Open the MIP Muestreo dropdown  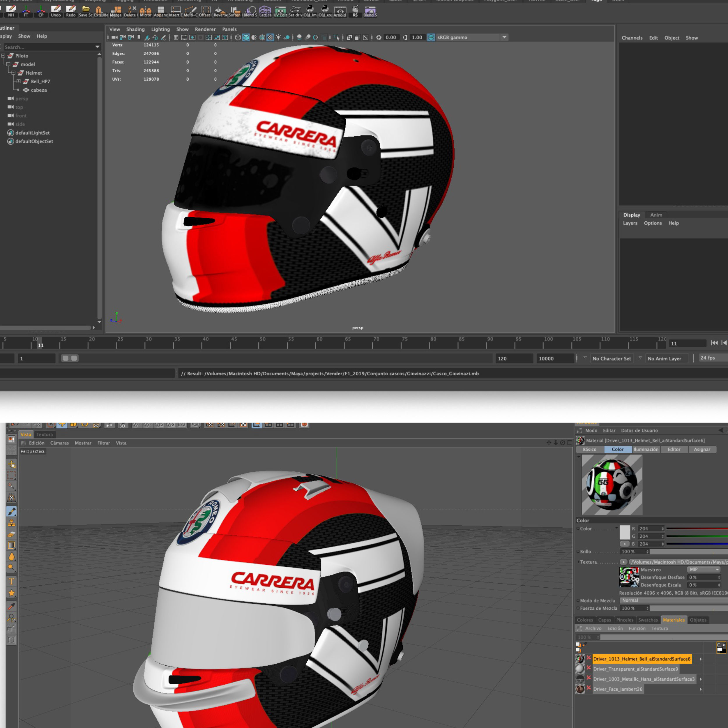[x=704, y=569]
